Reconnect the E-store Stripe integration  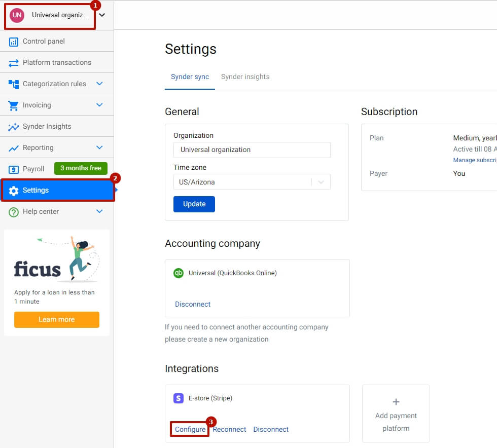(229, 429)
